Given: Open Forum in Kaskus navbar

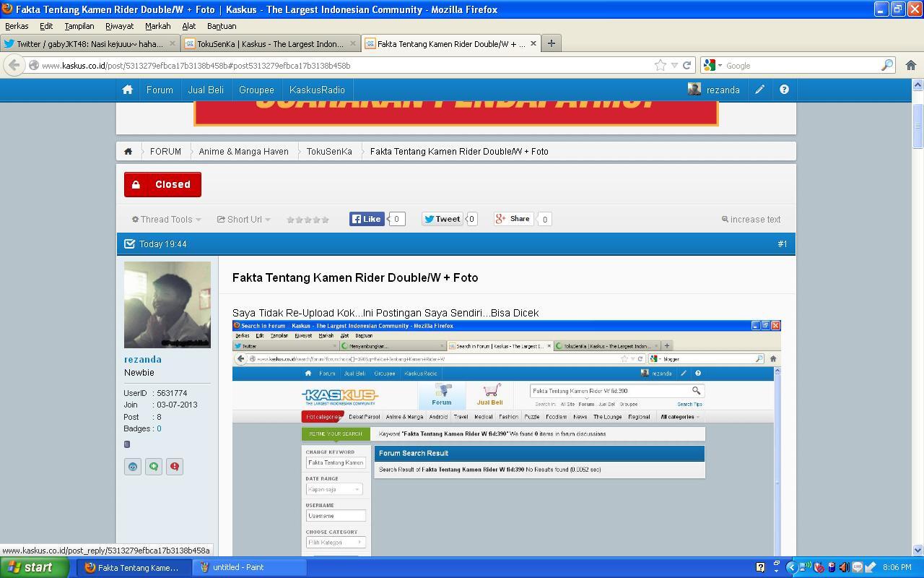Looking at the screenshot, I should [160, 90].
